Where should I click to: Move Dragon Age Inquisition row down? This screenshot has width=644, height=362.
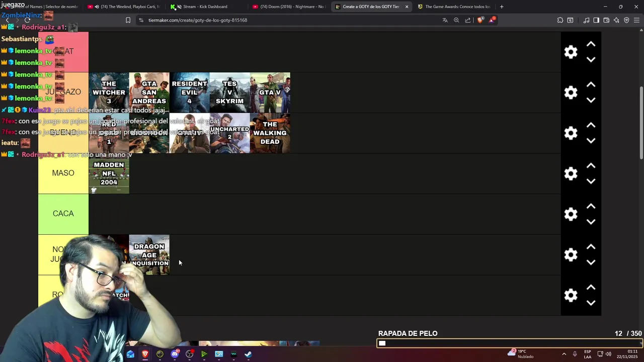[591, 262]
